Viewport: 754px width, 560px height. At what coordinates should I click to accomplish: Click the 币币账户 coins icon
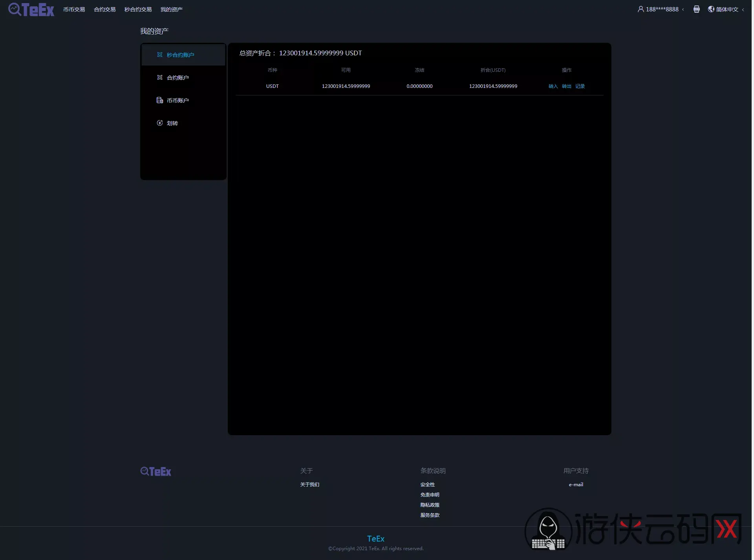160,100
